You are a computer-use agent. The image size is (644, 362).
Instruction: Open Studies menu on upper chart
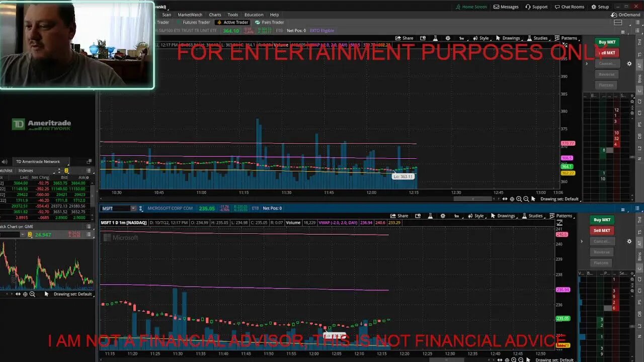tap(537, 38)
